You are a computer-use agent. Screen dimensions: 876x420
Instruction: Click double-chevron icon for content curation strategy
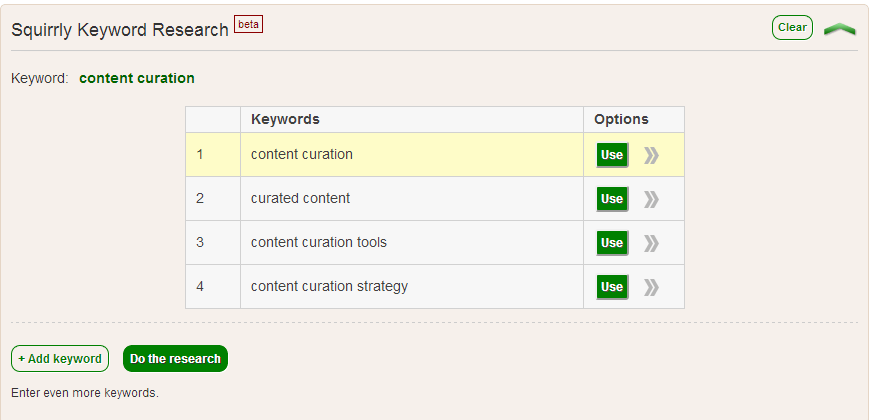[652, 287]
